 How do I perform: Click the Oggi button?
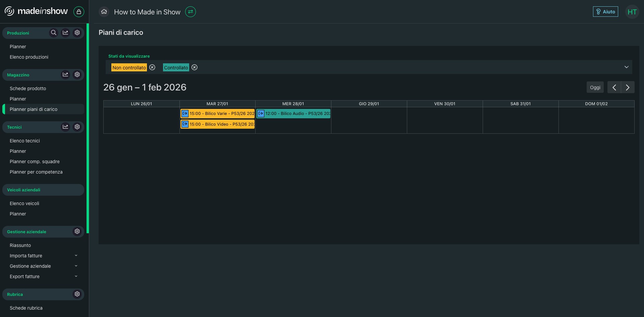click(x=595, y=87)
